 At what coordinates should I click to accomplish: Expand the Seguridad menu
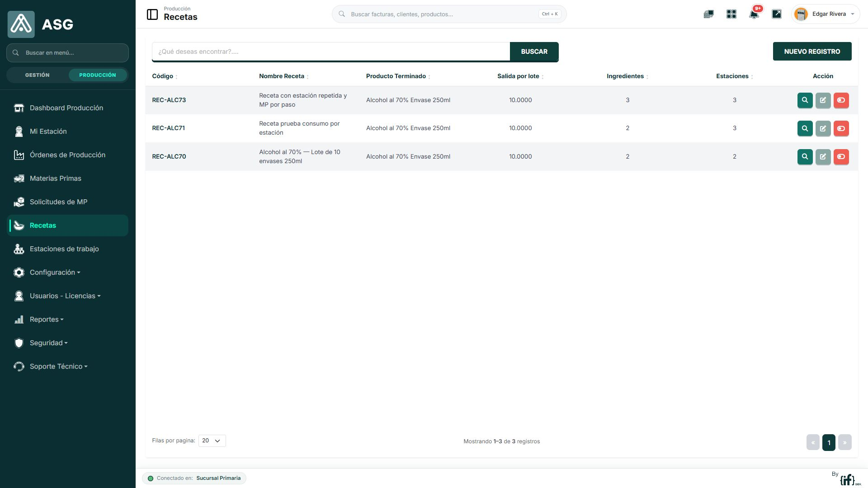[68, 343]
